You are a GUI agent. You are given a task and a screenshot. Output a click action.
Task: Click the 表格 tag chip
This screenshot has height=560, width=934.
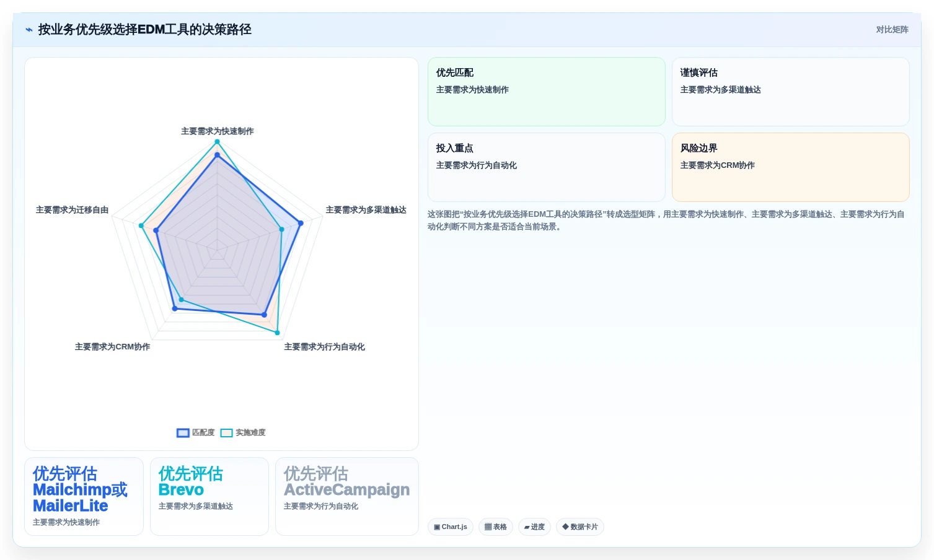click(x=496, y=527)
